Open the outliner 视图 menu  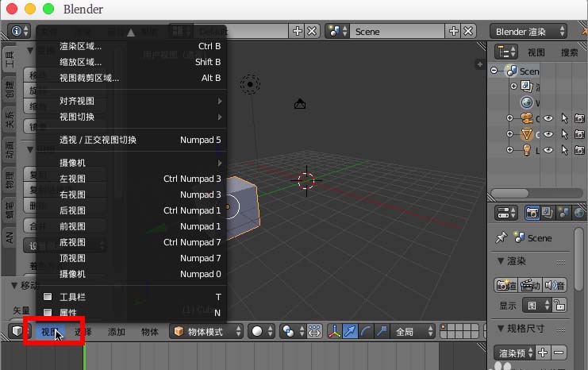coord(536,52)
